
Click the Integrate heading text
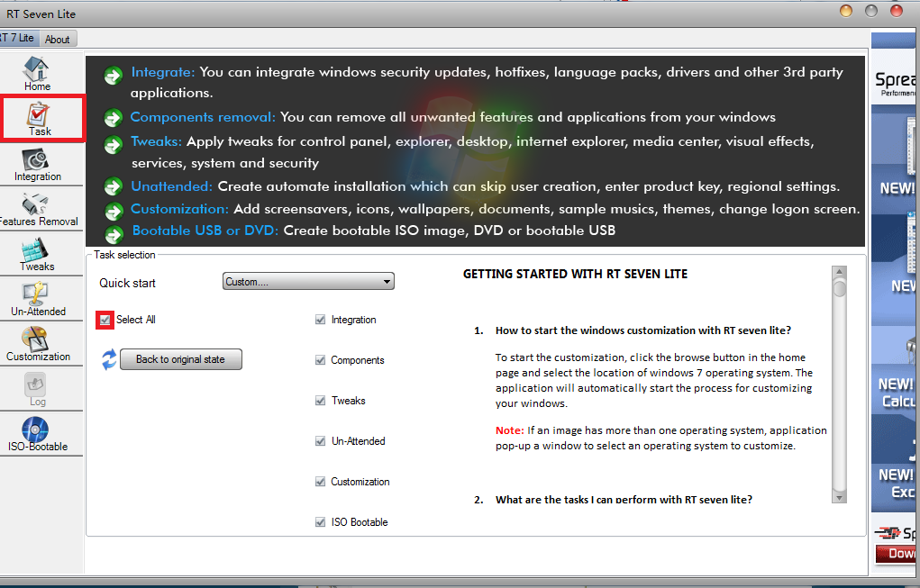coord(162,72)
